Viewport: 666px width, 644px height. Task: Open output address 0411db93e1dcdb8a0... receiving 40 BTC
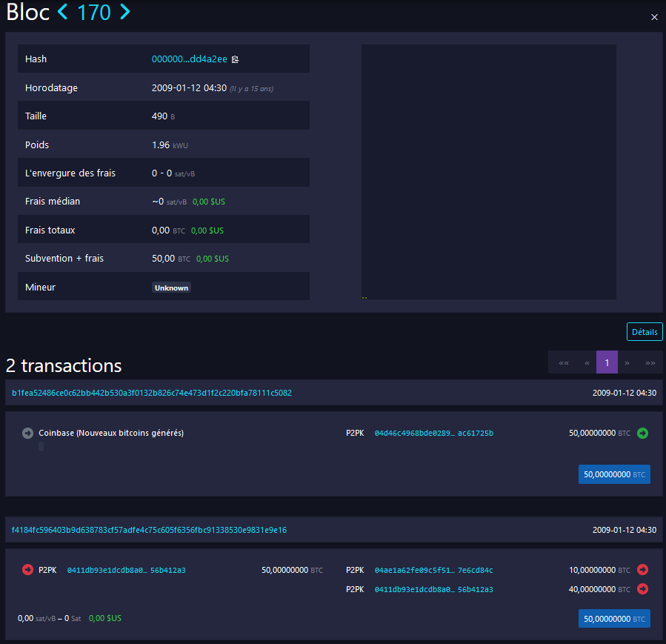pyautogui.click(x=433, y=590)
